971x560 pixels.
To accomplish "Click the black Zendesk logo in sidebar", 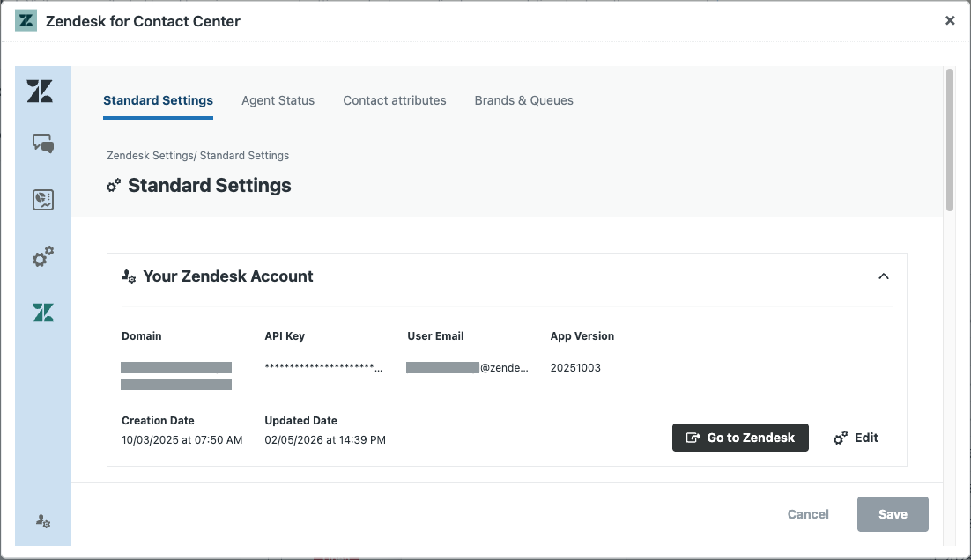I will coord(40,91).
